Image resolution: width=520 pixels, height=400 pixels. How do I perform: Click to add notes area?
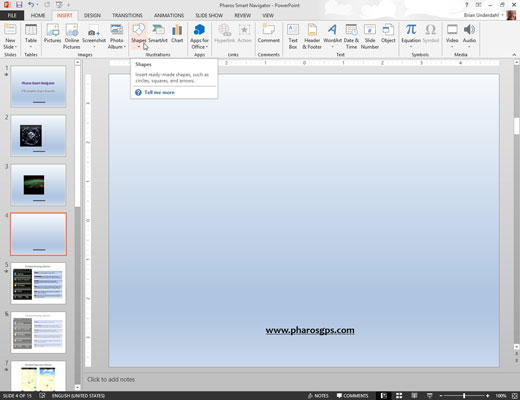tap(111, 379)
